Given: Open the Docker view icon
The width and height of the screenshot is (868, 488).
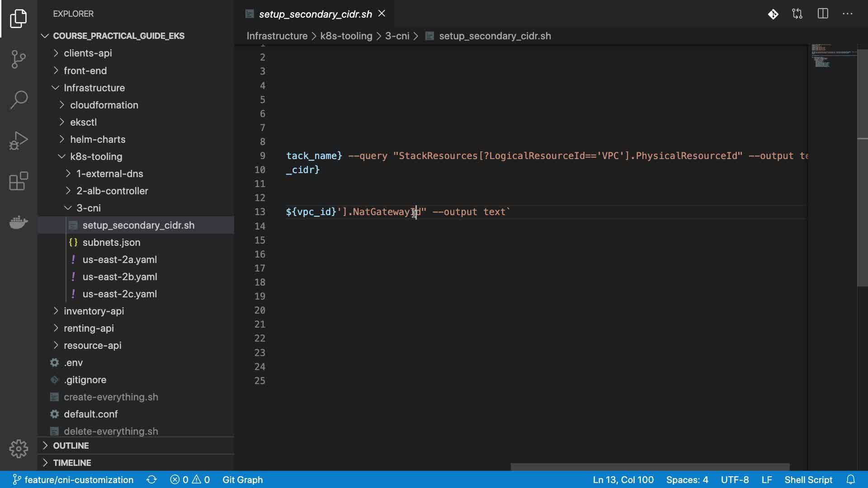Looking at the screenshot, I should click(19, 222).
